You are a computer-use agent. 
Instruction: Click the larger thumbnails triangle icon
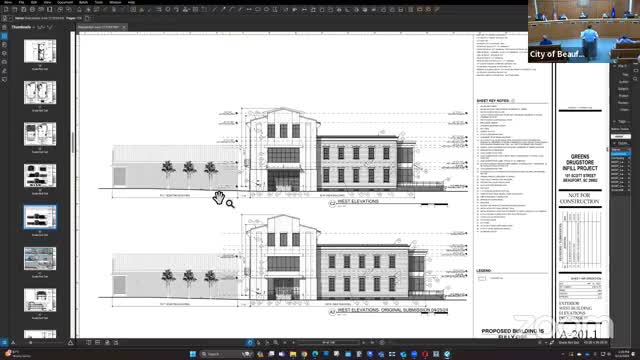[x=70, y=343]
